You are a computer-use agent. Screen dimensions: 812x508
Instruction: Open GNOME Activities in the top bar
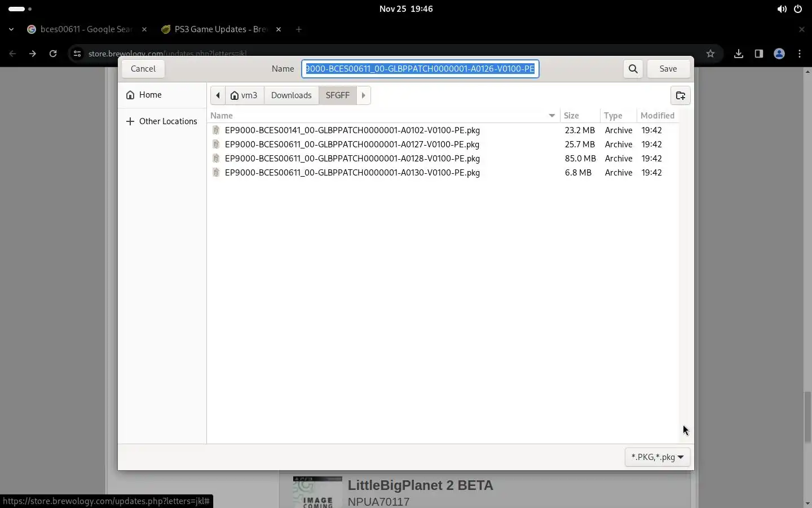(20, 9)
